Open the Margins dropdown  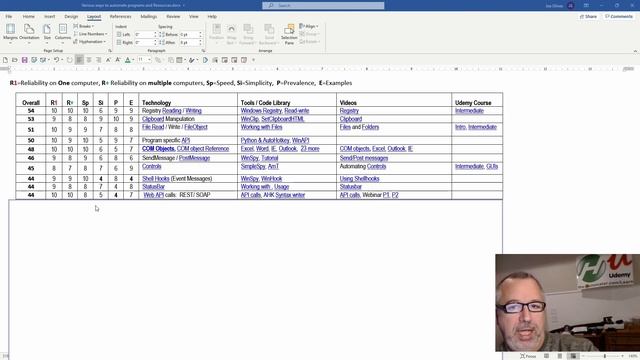(10, 33)
